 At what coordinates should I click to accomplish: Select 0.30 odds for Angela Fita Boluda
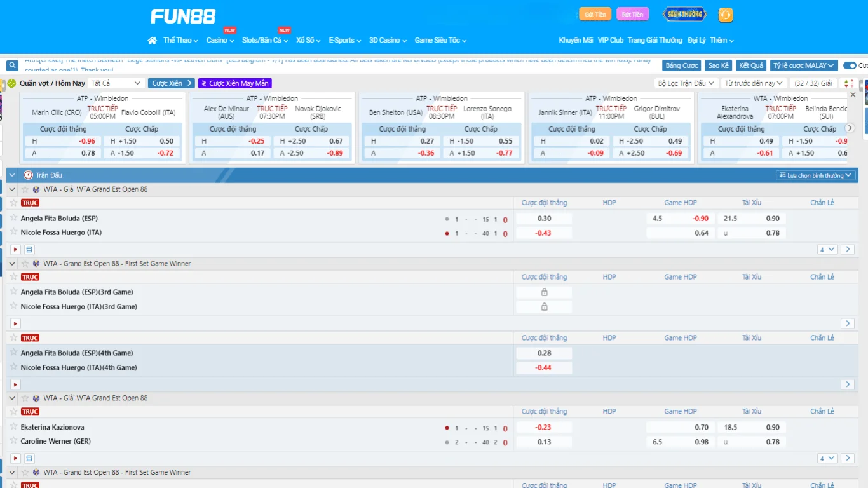pos(544,219)
